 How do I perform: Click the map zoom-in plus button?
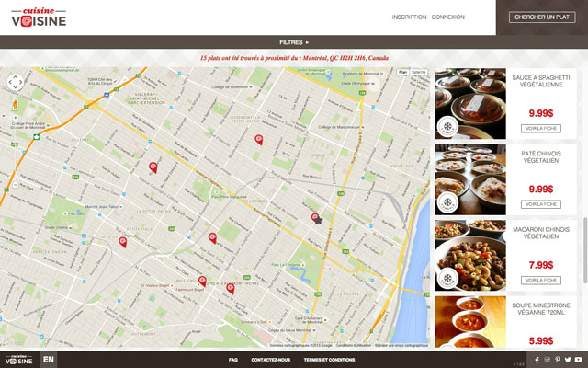tap(16, 118)
